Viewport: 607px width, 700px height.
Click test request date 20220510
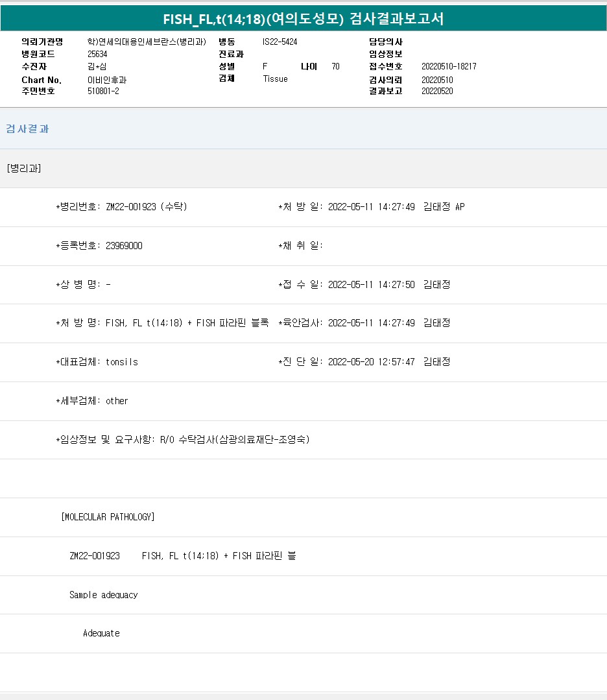[x=437, y=80]
